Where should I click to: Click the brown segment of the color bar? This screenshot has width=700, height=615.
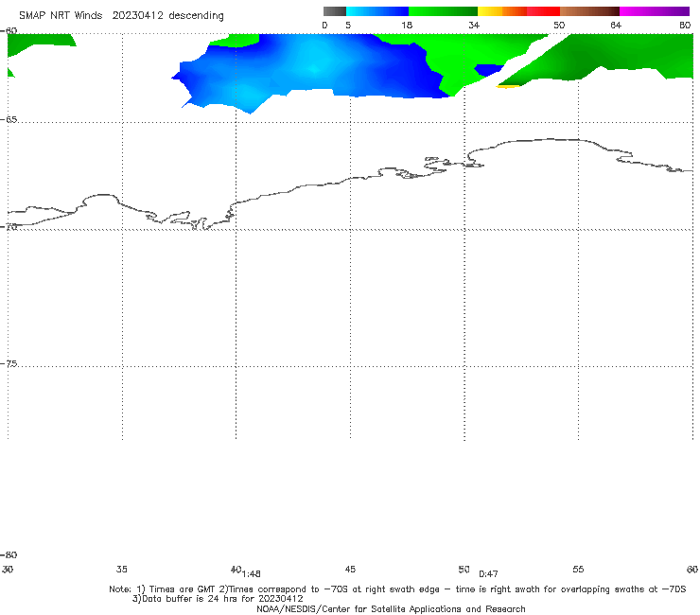point(589,11)
